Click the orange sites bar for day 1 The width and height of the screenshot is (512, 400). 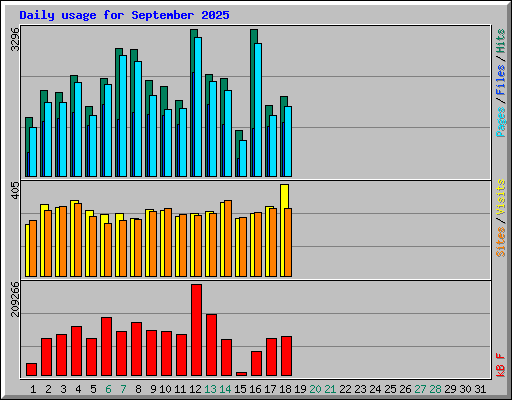pyautogui.click(x=33, y=248)
